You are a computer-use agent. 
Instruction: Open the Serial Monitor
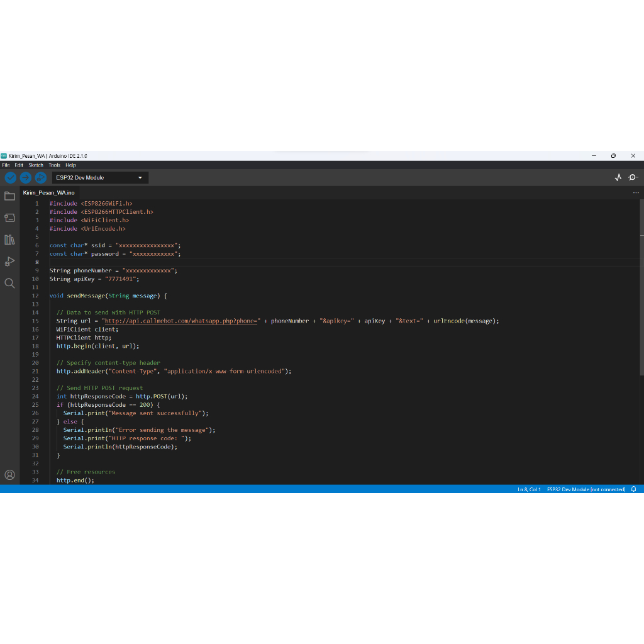pyautogui.click(x=633, y=177)
